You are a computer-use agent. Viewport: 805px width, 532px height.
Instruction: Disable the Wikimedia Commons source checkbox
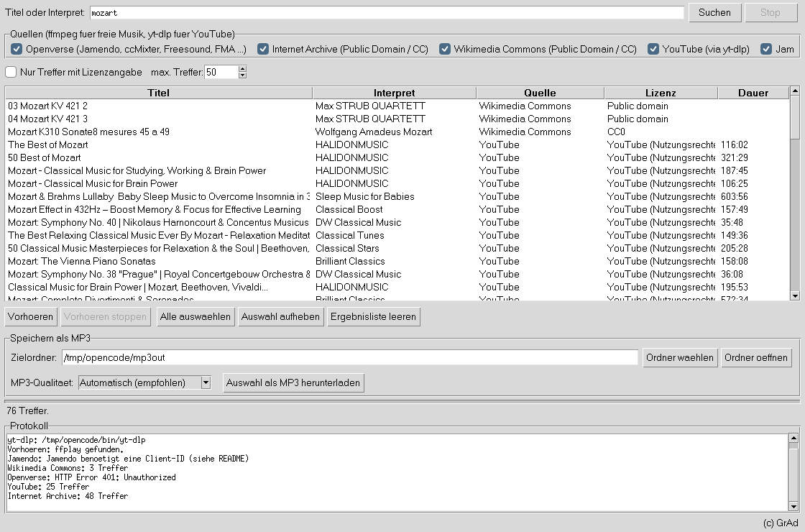pos(445,49)
